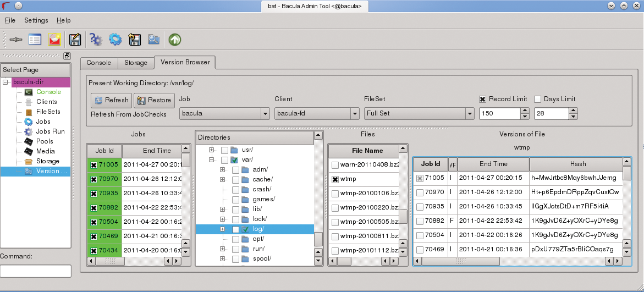644x292 pixels.
Task: Open the Client dropdown showing bacula-fd
Action: tap(317, 113)
